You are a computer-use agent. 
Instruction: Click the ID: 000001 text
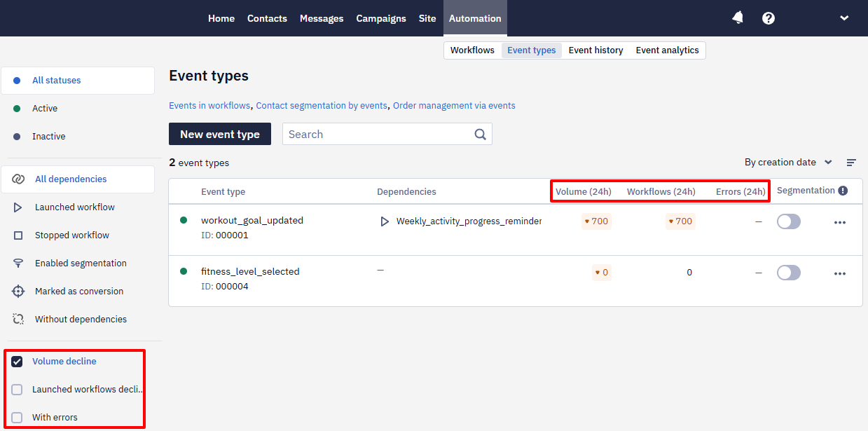tap(225, 235)
